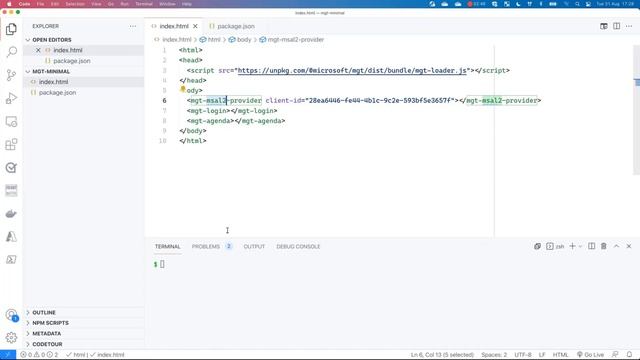Switch to the Terminal panel tab

pos(167,247)
